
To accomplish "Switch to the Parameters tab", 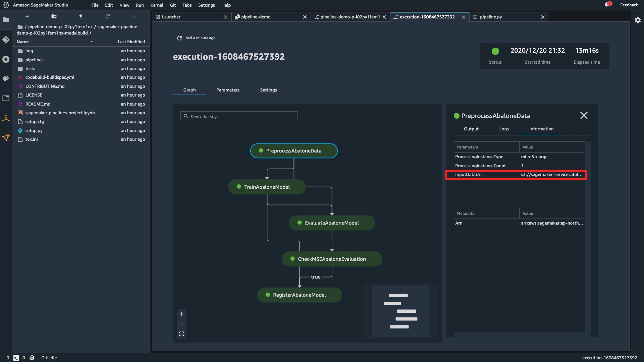I will pos(228,90).
